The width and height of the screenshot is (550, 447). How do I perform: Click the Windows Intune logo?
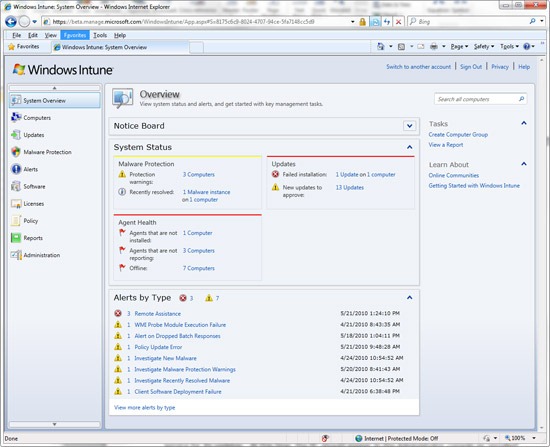point(63,69)
